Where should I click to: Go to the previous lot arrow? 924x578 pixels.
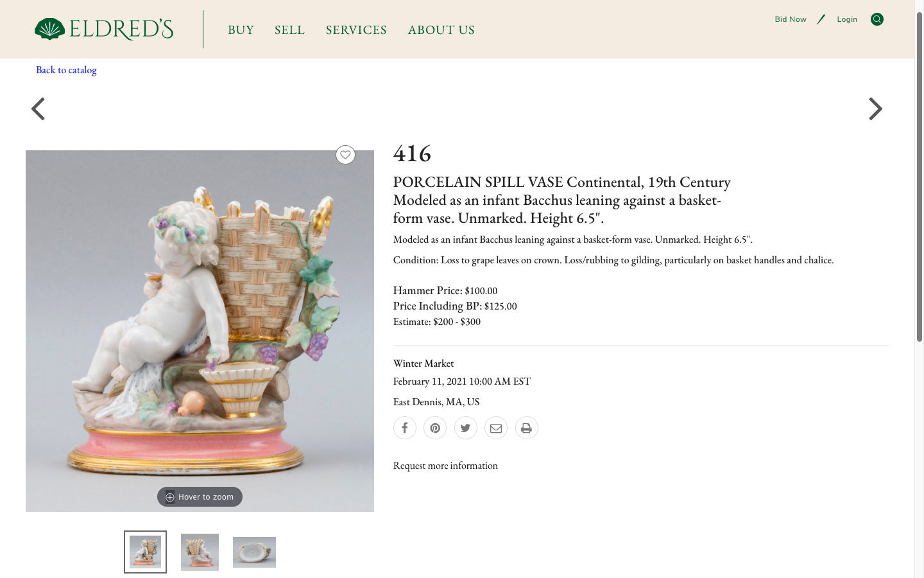pos(38,109)
